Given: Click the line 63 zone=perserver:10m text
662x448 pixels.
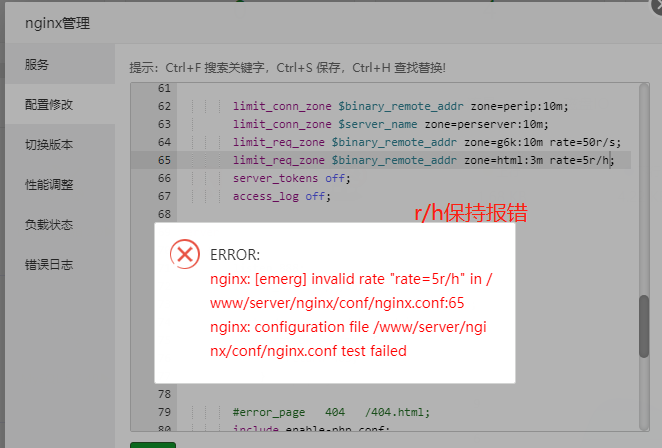Looking at the screenshot, I should (x=486, y=125).
